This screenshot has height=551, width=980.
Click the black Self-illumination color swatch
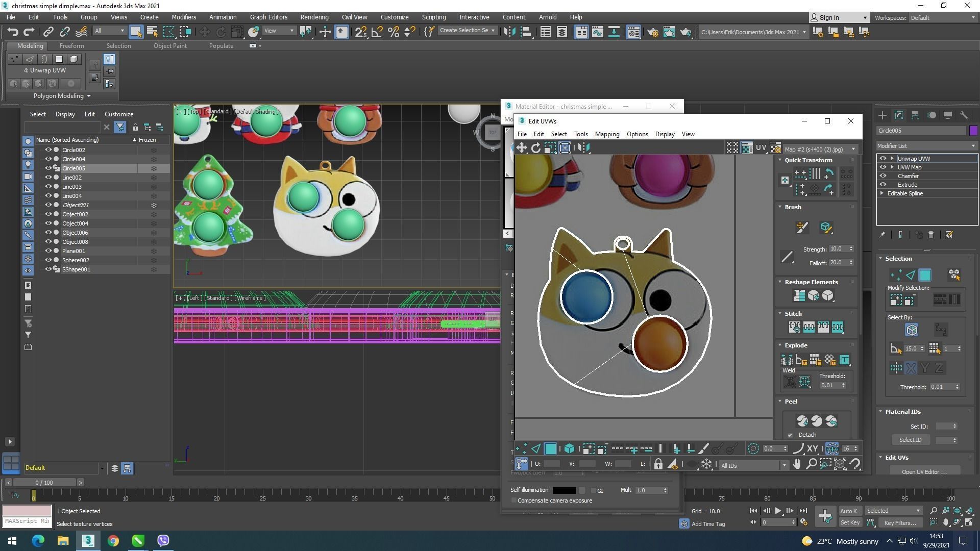[564, 490]
